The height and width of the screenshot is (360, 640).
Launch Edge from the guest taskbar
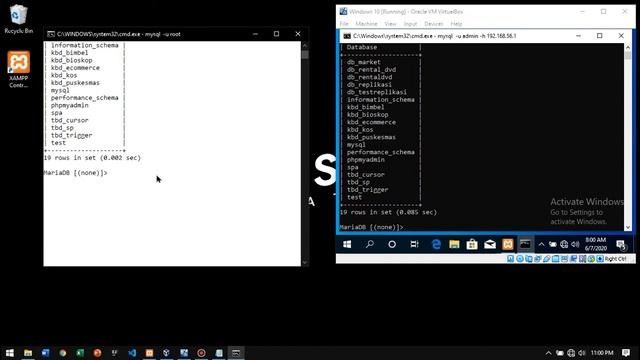436,244
